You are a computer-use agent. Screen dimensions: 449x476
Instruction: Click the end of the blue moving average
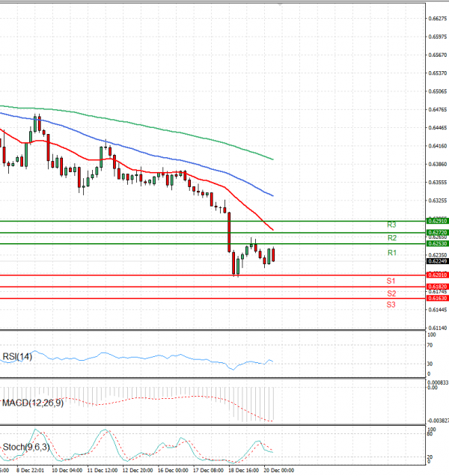click(272, 195)
